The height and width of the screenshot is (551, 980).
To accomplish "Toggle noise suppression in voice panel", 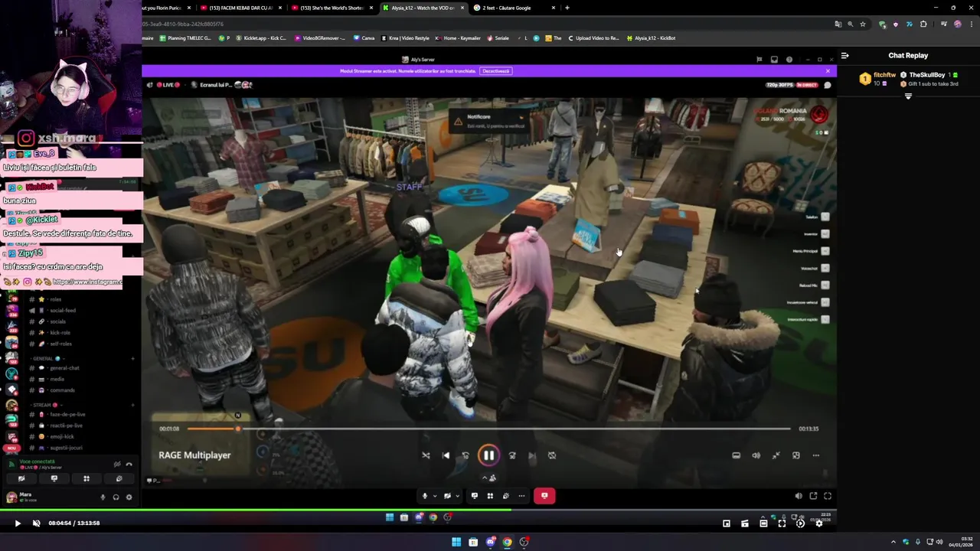I will [x=117, y=465].
